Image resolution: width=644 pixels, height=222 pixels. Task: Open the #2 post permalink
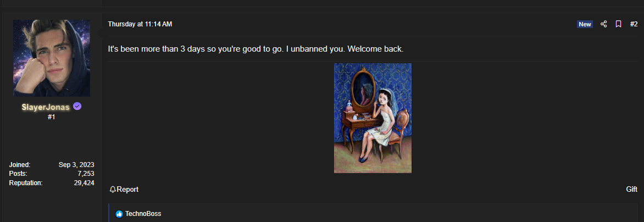tap(634, 24)
